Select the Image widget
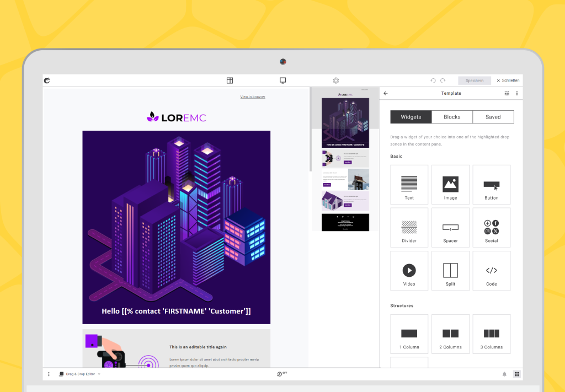The width and height of the screenshot is (565, 392). tap(450, 185)
